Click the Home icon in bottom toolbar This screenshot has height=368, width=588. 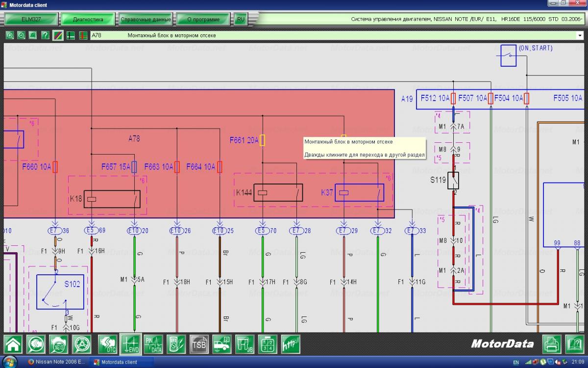tap(14, 344)
